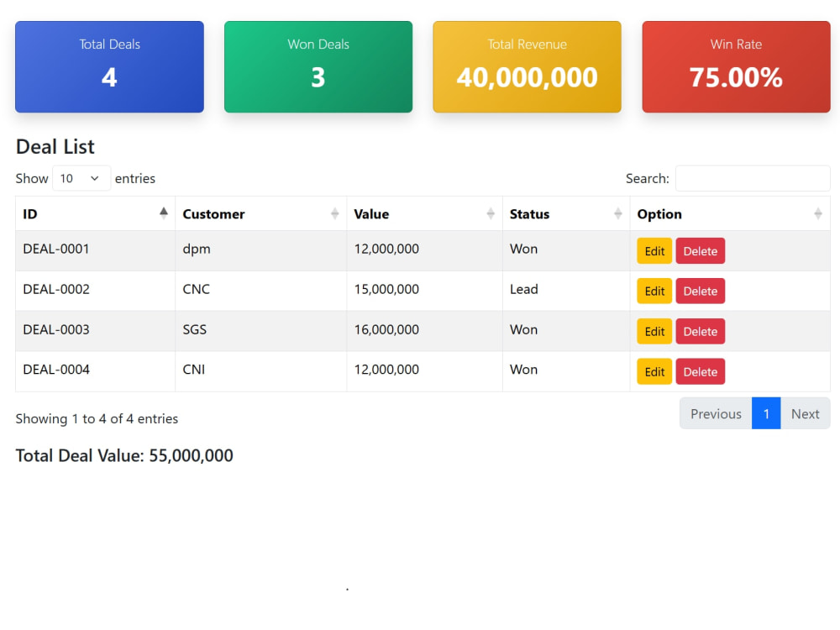Click the Total Deals card
Screen dimensions: 840x630
[109, 67]
